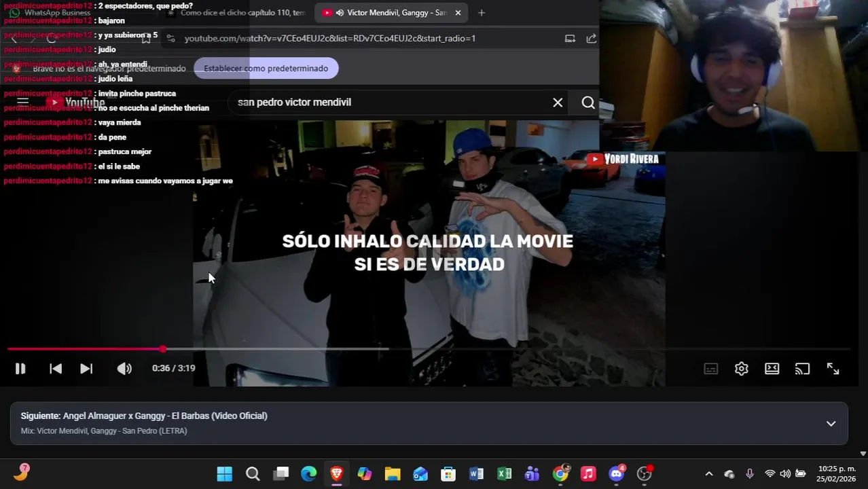This screenshot has height=489, width=868.
Task: Open Outlook from taskbar
Action: 420,474
